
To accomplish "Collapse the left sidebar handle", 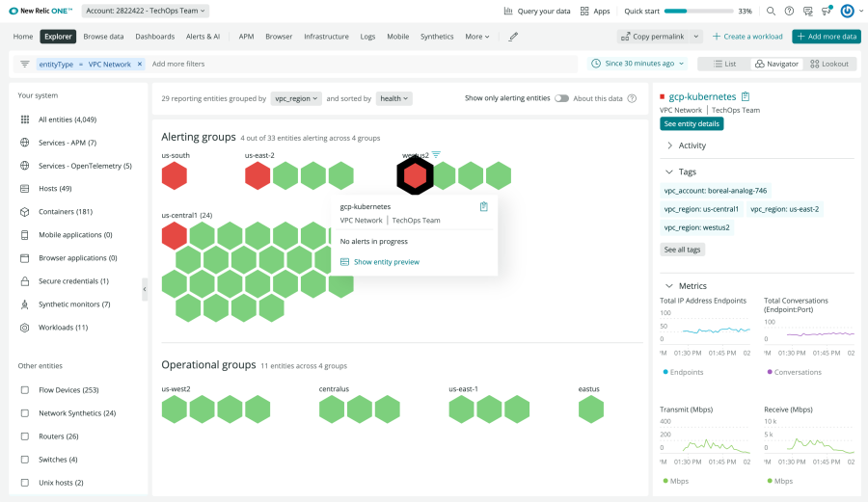I will 145,289.
